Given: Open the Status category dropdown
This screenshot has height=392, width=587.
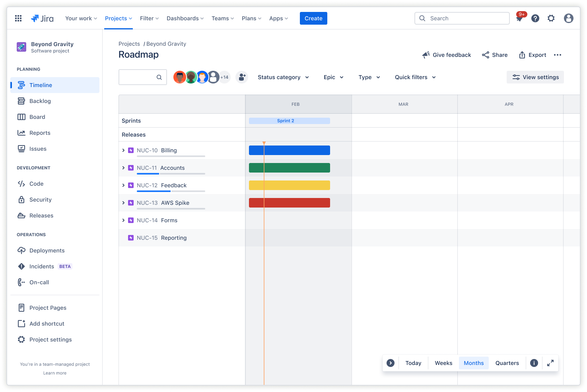Looking at the screenshot, I should coord(283,77).
